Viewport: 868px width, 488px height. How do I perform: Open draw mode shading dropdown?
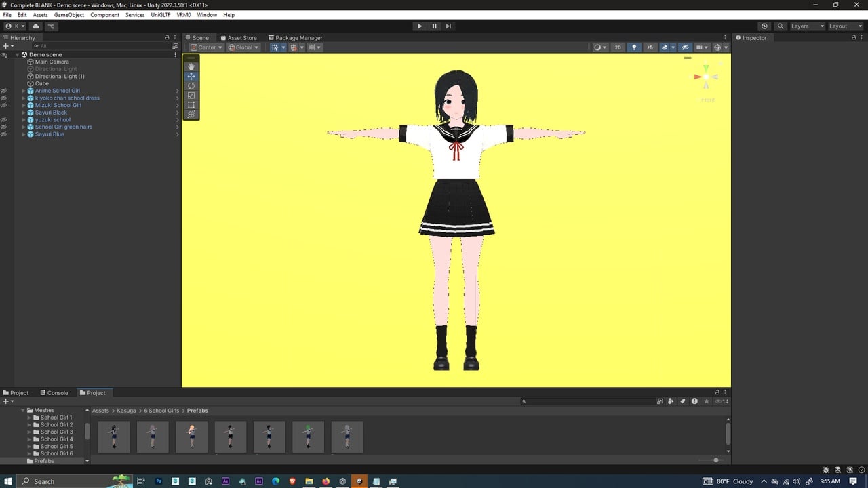600,47
